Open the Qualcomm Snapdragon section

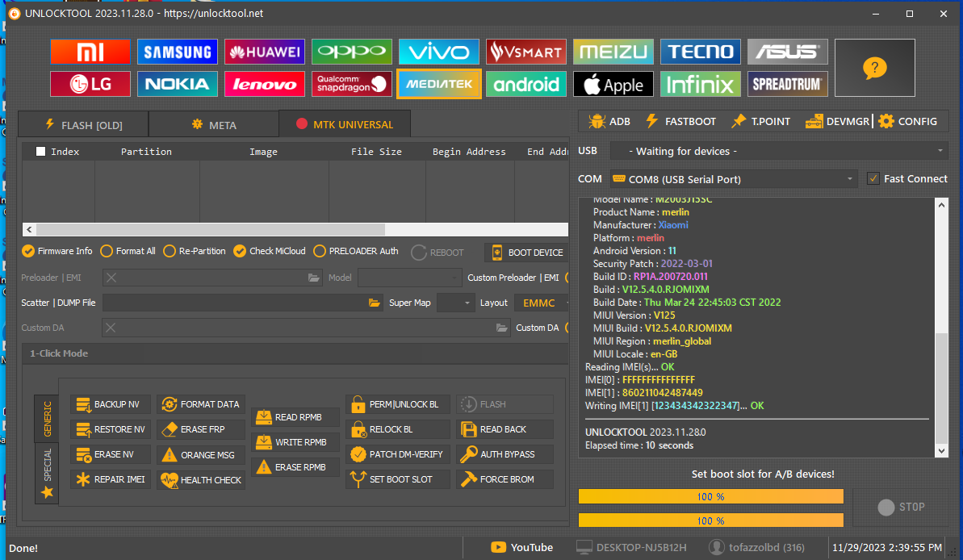(352, 84)
